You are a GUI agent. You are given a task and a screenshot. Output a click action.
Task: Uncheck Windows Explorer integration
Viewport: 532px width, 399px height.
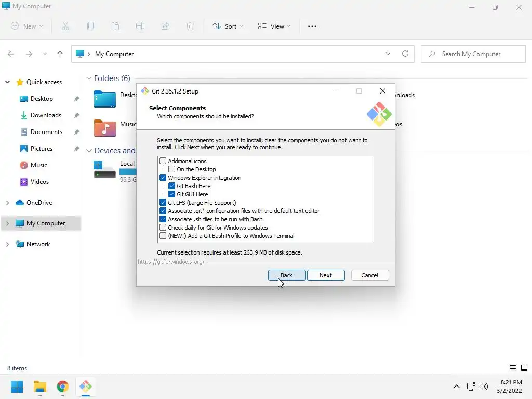point(163,178)
